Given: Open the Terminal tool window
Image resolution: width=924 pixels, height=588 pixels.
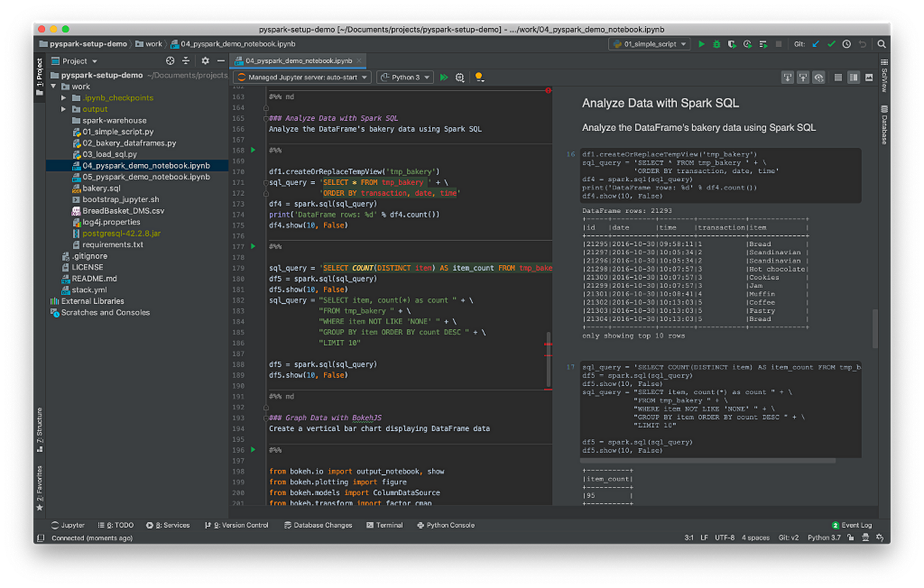Looking at the screenshot, I should point(384,525).
